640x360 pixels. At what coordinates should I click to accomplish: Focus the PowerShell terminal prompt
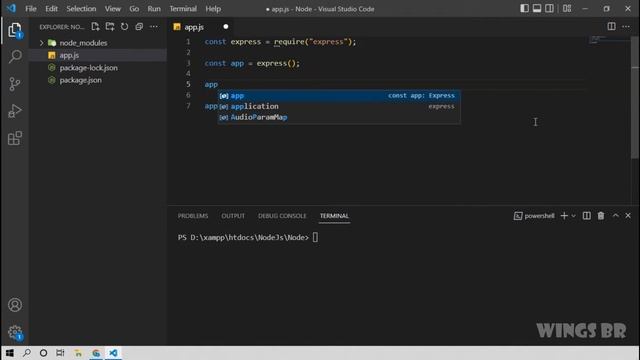pos(315,238)
